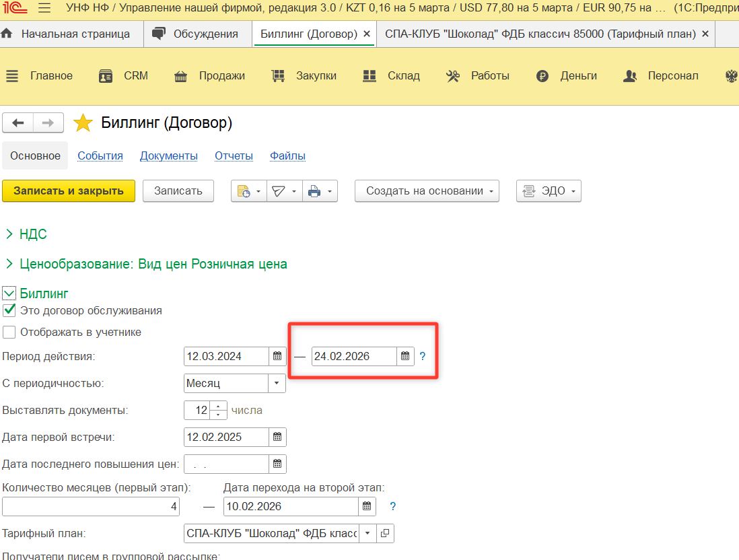Expand the НДС section

9,234
